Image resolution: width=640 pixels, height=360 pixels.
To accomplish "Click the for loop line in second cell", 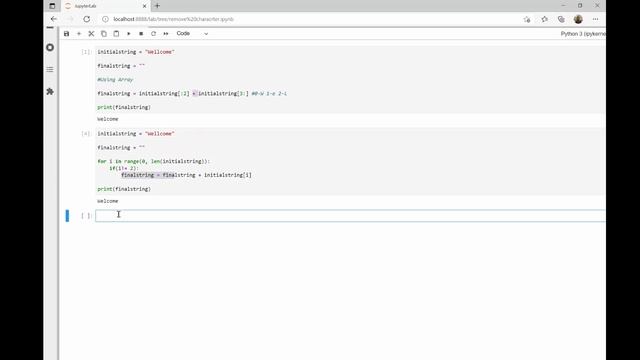I will [x=153, y=161].
